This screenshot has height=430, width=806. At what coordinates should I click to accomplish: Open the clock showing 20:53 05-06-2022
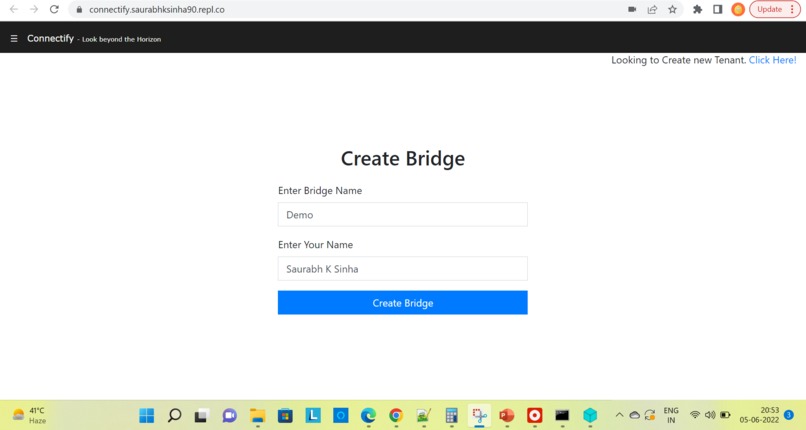(x=759, y=415)
